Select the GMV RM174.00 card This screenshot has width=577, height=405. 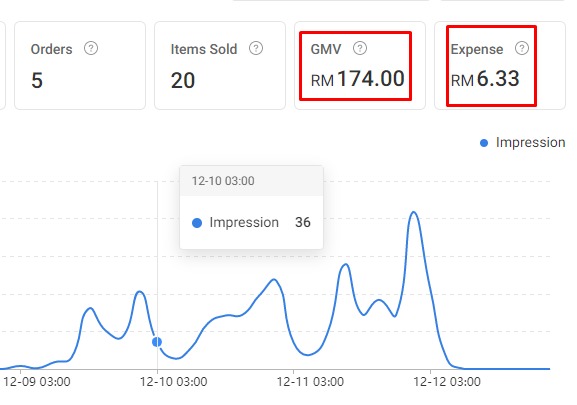pyautogui.click(x=360, y=65)
